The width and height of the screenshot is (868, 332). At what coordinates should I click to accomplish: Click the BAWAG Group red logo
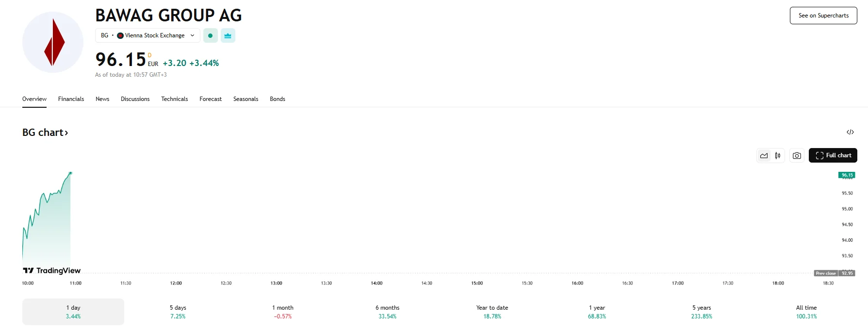point(53,42)
